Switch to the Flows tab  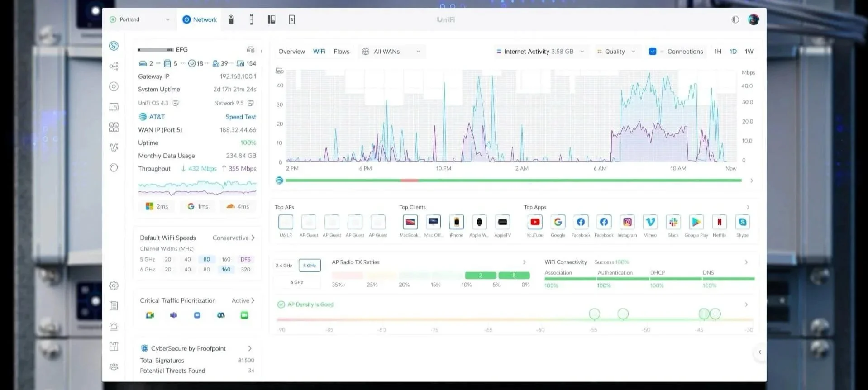pos(342,52)
